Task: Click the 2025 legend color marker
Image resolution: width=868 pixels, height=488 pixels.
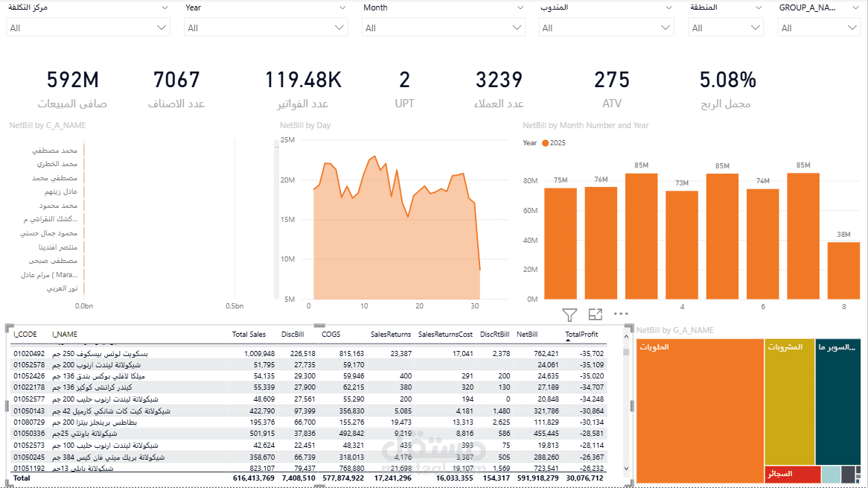Action: pyautogui.click(x=545, y=143)
